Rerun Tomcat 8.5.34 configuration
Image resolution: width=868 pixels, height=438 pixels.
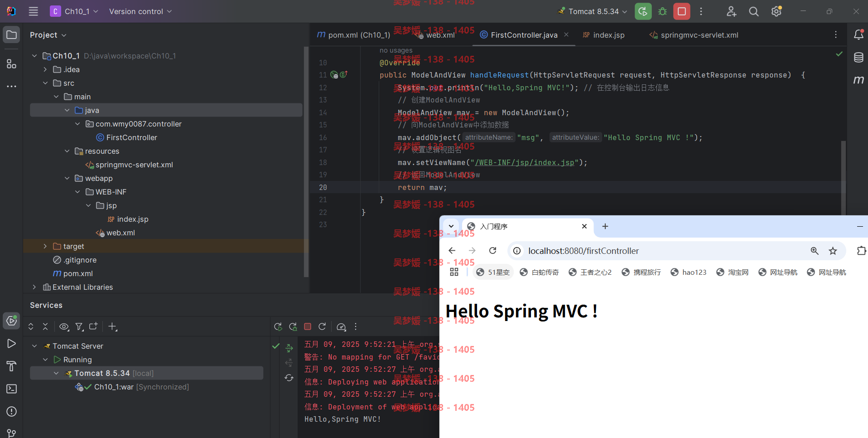click(643, 11)
